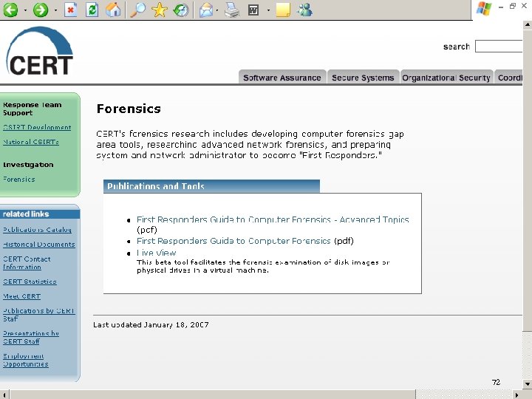
Task: Print the page with the printer icon
Action: pos(233,10)
